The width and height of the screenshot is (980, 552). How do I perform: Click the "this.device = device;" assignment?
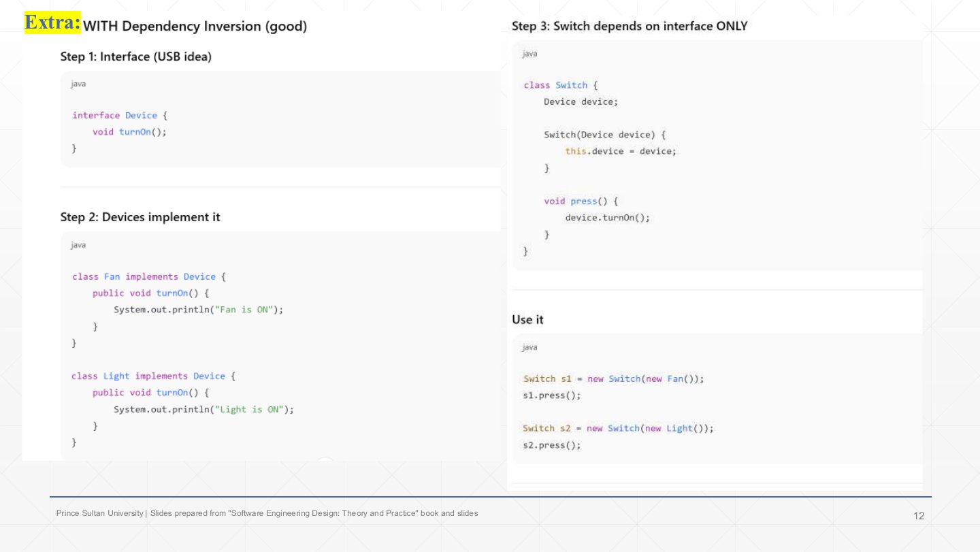(x=621, y=151)
